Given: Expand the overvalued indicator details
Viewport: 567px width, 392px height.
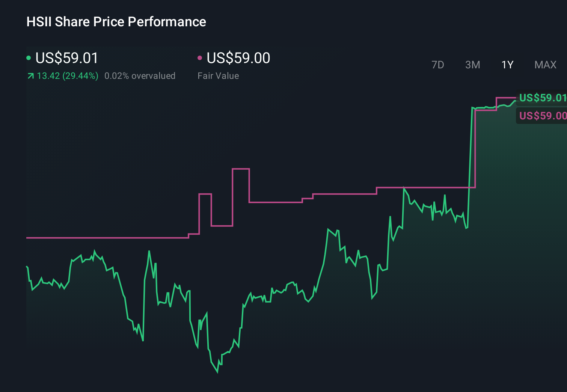Looking at the screenshot, I should click(140, 75).
